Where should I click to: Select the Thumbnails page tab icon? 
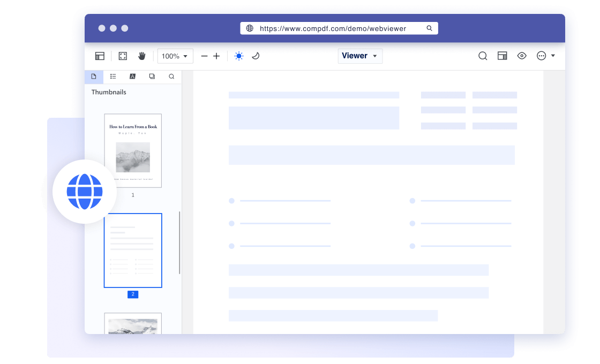pyautogui.click(x=94, y=77)
